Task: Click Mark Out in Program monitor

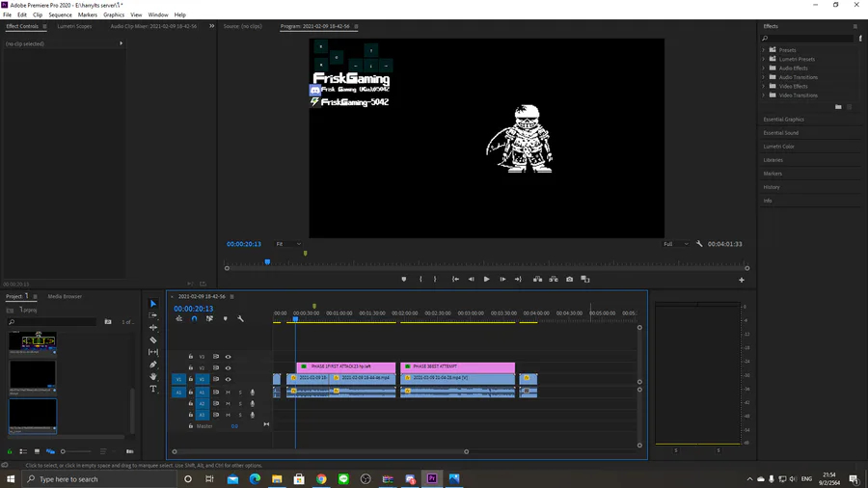Action: (435, 280)
